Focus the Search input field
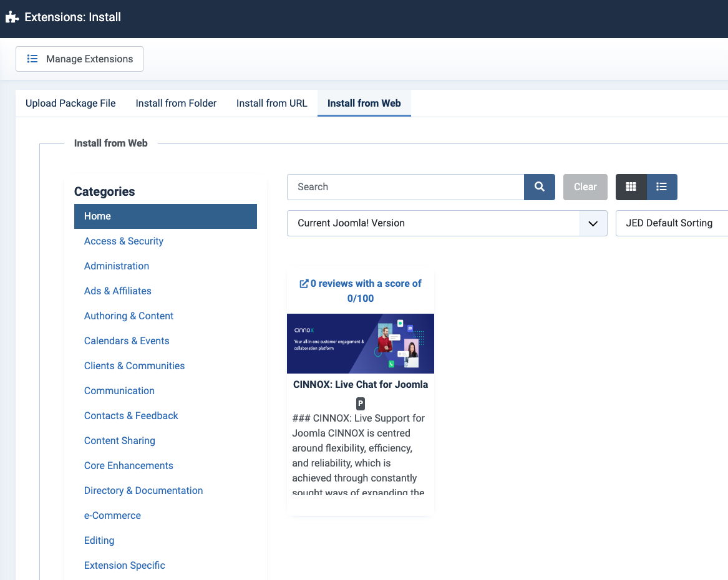The image size is (728, 580). coord(405,187)
